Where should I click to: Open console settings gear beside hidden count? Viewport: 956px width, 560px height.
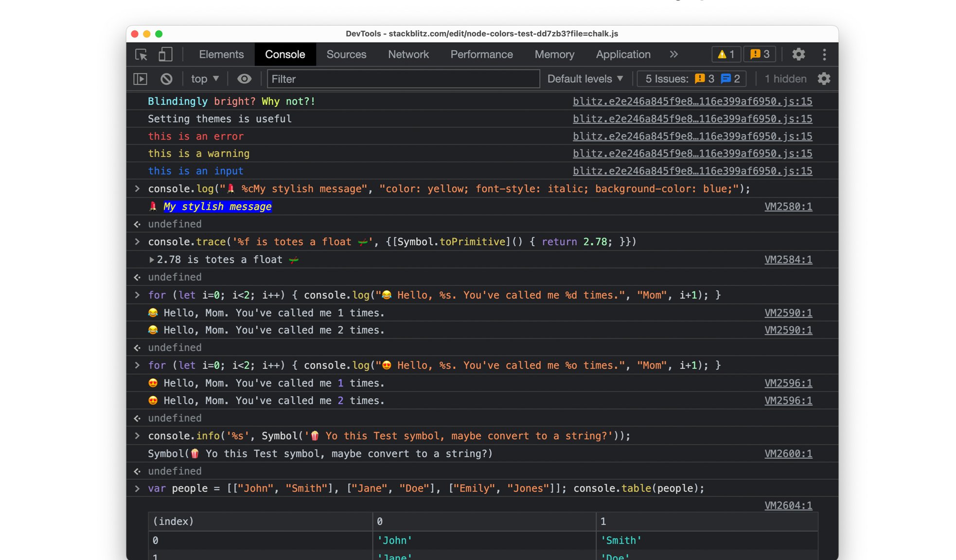824,79
